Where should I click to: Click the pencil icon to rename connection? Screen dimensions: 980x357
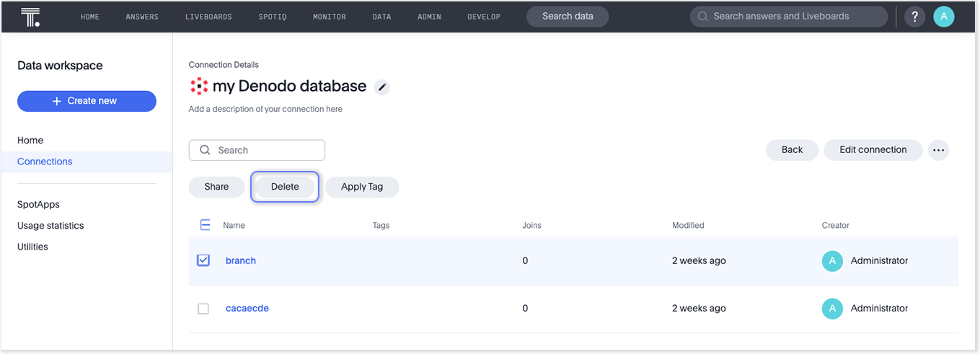pyautogui.click(x=382, y=87)
